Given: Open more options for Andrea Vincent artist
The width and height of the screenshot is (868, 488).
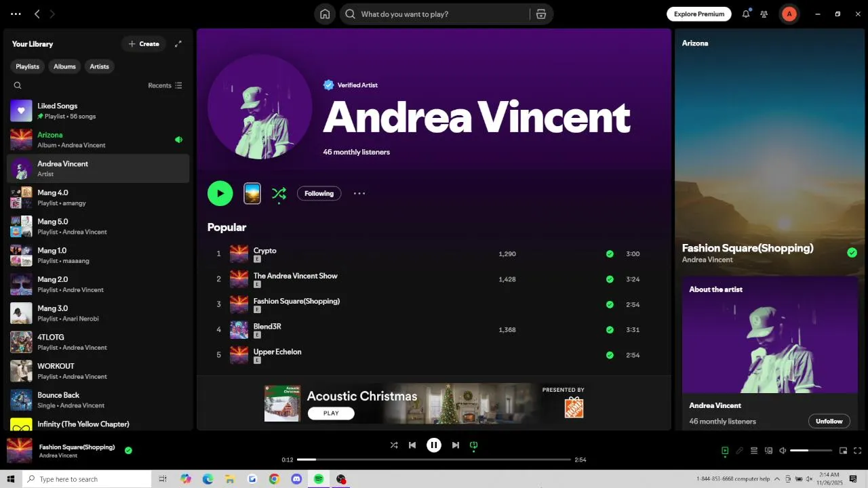Looking at the screenshot, I should [359, 193].
